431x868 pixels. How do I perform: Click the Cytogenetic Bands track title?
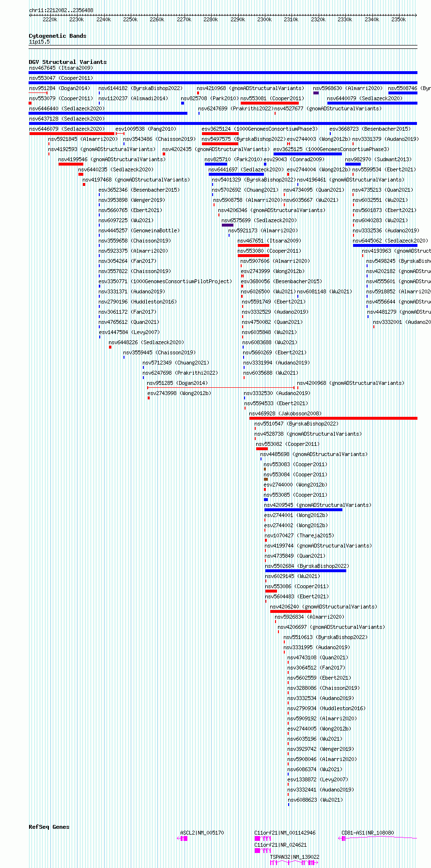pos(58,36)
